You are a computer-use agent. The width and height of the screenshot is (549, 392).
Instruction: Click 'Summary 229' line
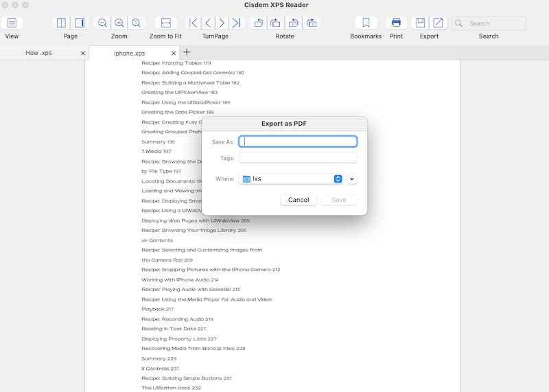pyautogui.click(x=159, y=359)
